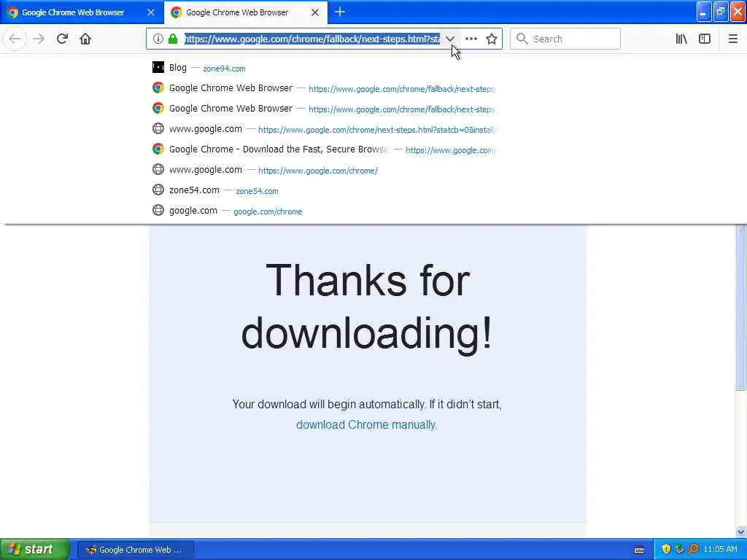Screen dimensions: 747x560
Task: Click globe icon beside google.com entry
Action: click(158, 210)
